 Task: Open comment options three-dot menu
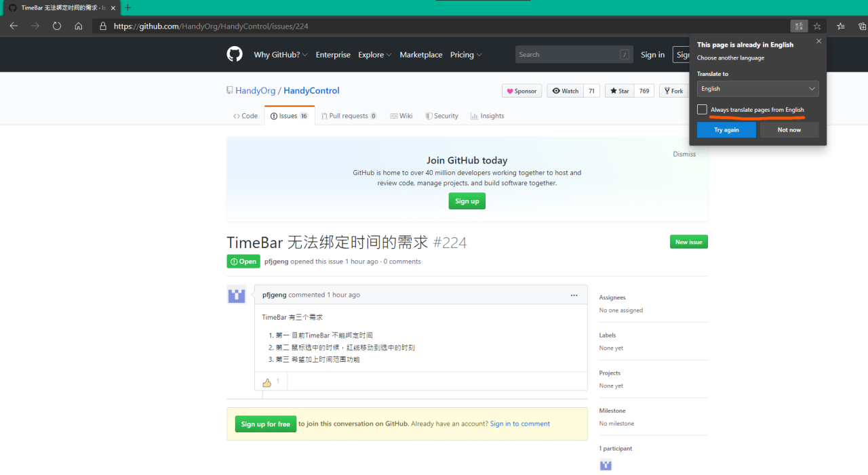pyautogui.click(x=574, y=295)
